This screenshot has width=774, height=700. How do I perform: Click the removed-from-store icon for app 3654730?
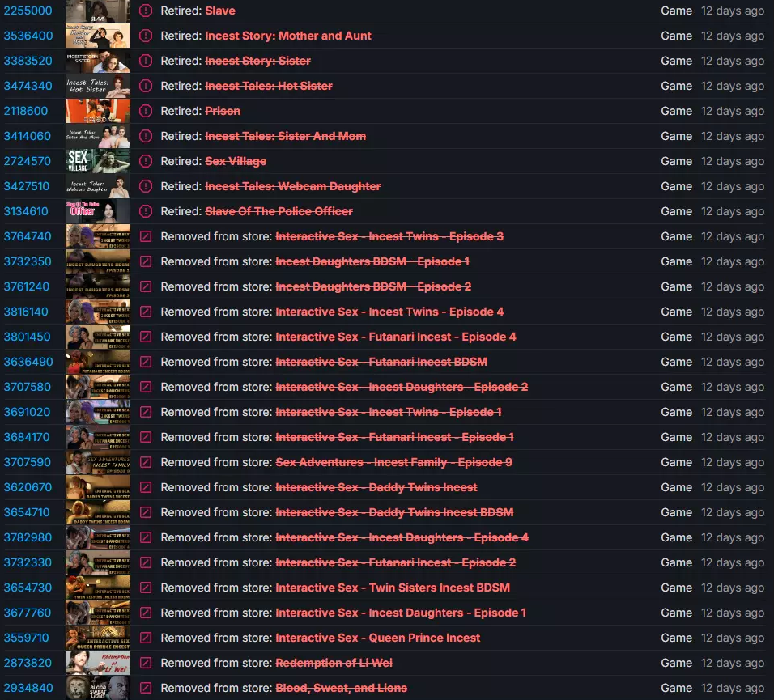point(146,588)
